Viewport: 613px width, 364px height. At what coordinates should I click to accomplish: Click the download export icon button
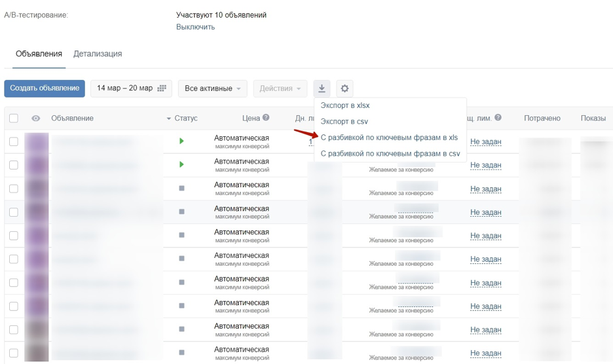[322, 88]
